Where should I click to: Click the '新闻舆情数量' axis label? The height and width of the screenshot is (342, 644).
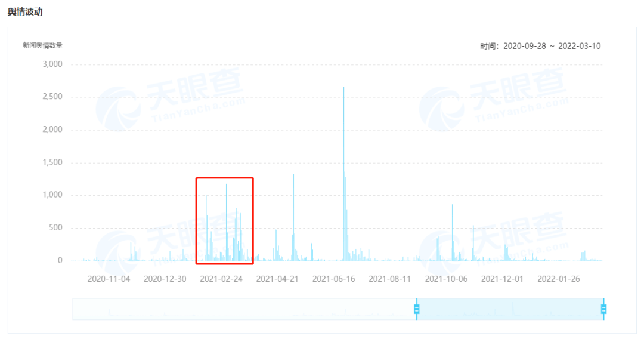pyautogui.click(x=42, y=45)
